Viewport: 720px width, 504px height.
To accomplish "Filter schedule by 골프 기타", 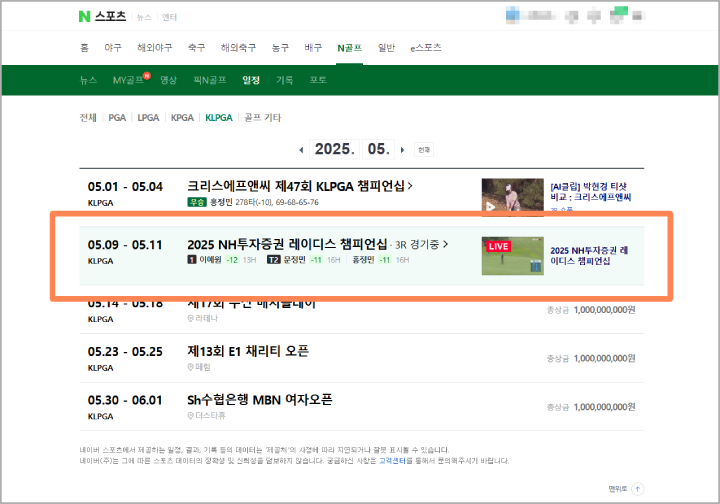I will [x=262, y=118].
